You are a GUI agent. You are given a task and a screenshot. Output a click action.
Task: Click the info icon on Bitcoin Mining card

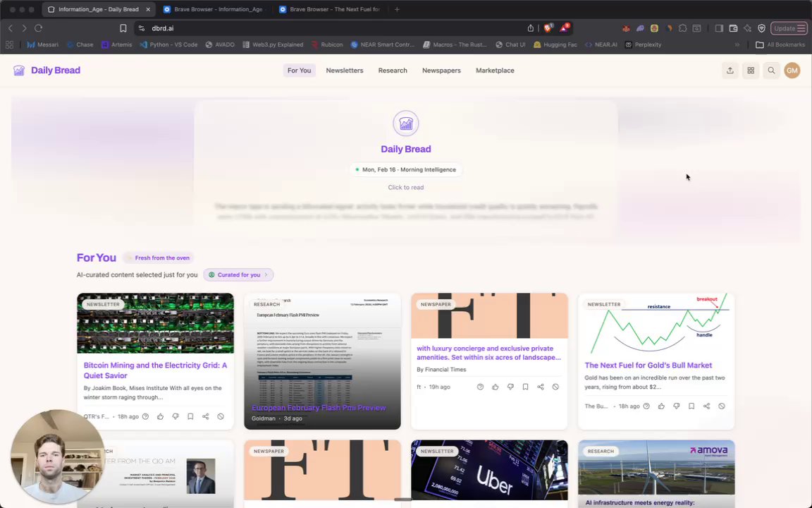(145, 416)
